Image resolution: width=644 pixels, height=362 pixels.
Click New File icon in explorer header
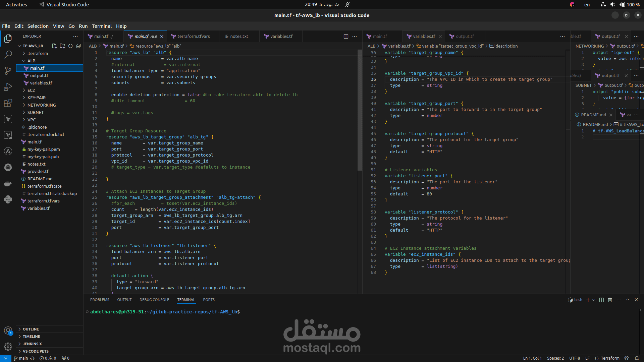[x=54, y=46]
